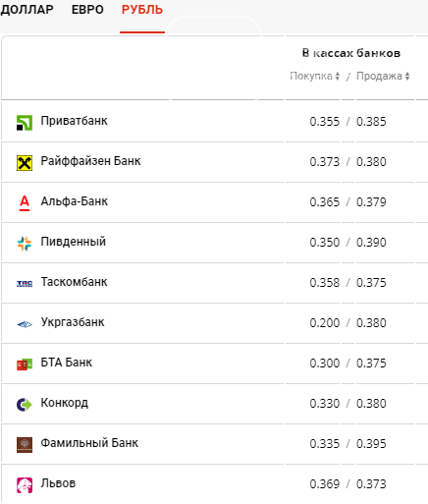This screenshot has width=428, height=504.
Task: Select the РУБЛЬ tab
Action: pos(142,10)
